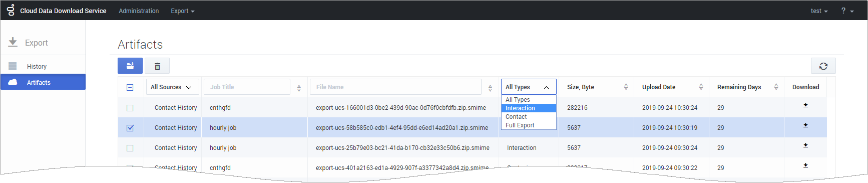Open Artifacts in the sidebar
The width and height of the screenshot is (868, 183).
(x=43, y=82)
